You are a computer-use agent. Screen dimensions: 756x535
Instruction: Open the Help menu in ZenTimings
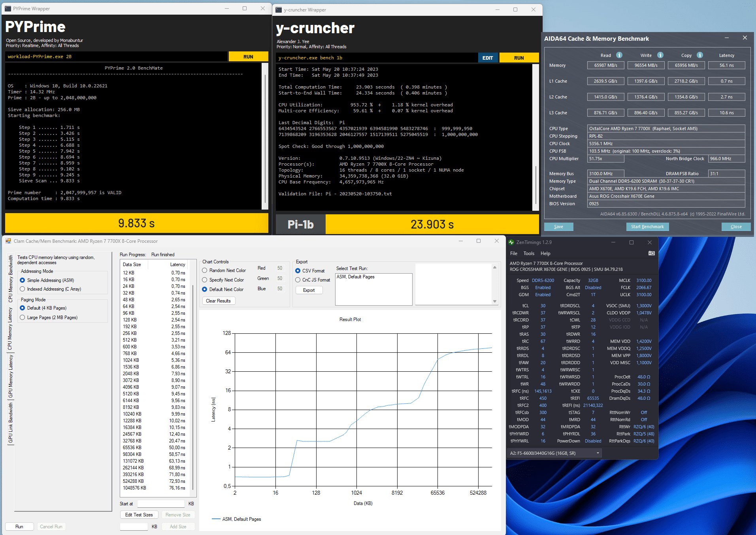click(545, 253)
